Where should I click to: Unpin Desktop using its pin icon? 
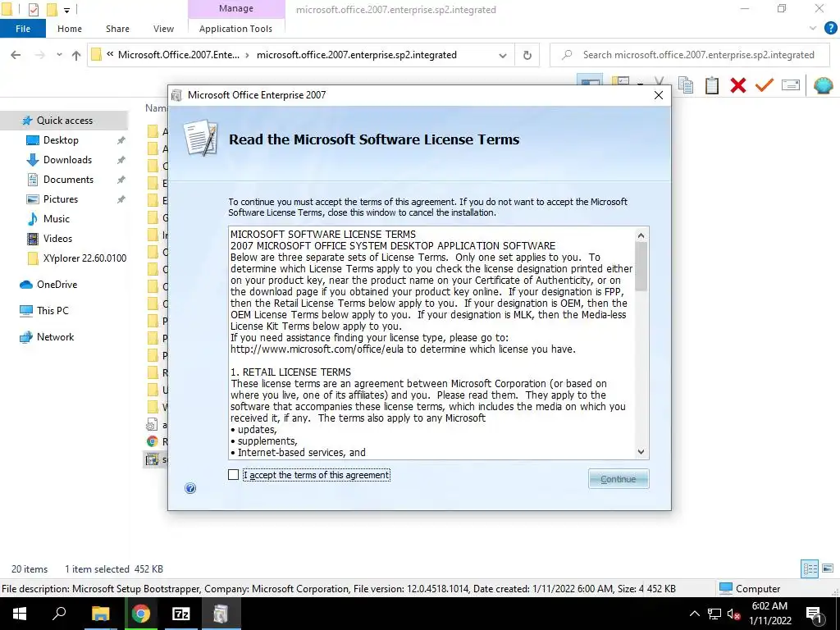[x=121, y=140]
